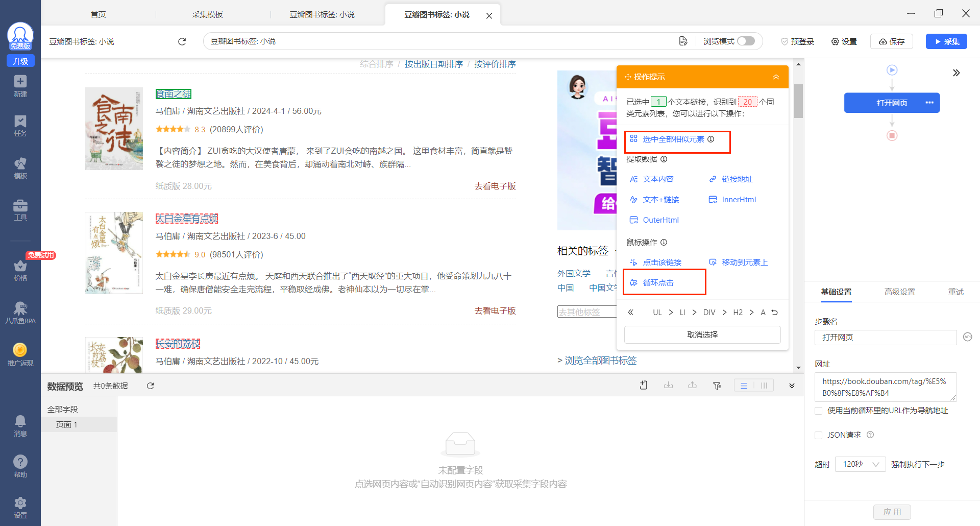Screen dimensions: 980x526
Task: Go back in element path with double-left arrow
Action: pos(631,312)
